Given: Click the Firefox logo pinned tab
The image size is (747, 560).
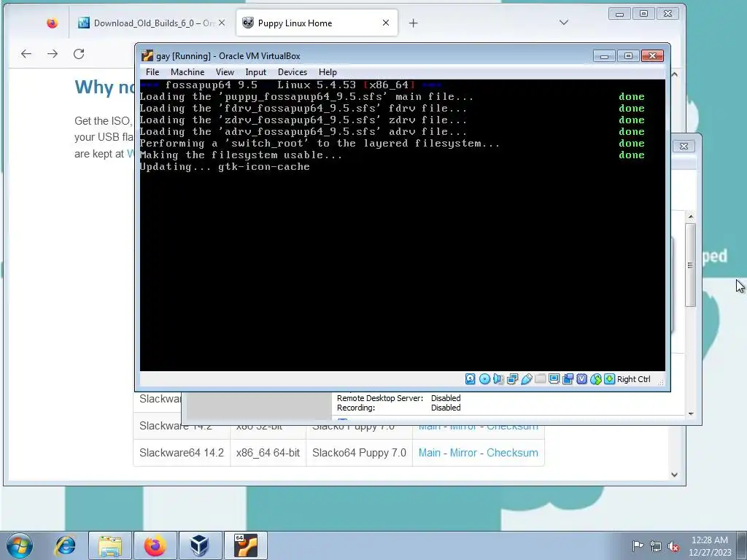Looking at the screenshot, I should pos(53,23).
